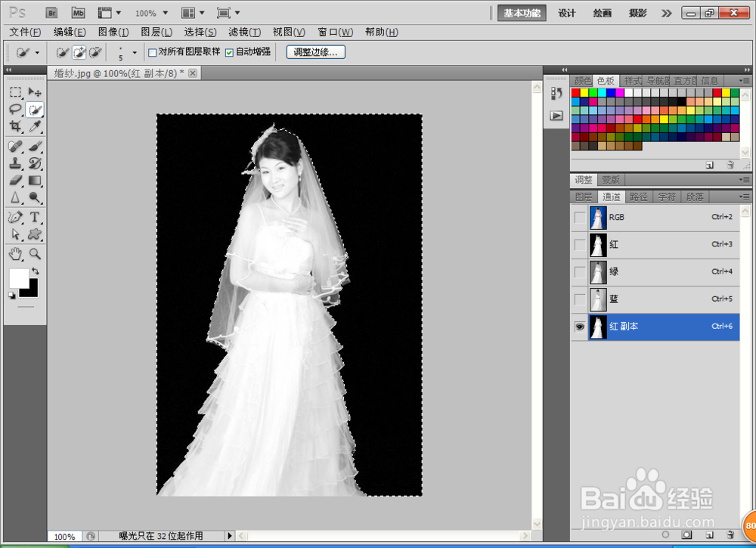Select the Spot Healing Brush tool
The width and height of the screenshot is (756, 548).
click(x=15, y=146)
